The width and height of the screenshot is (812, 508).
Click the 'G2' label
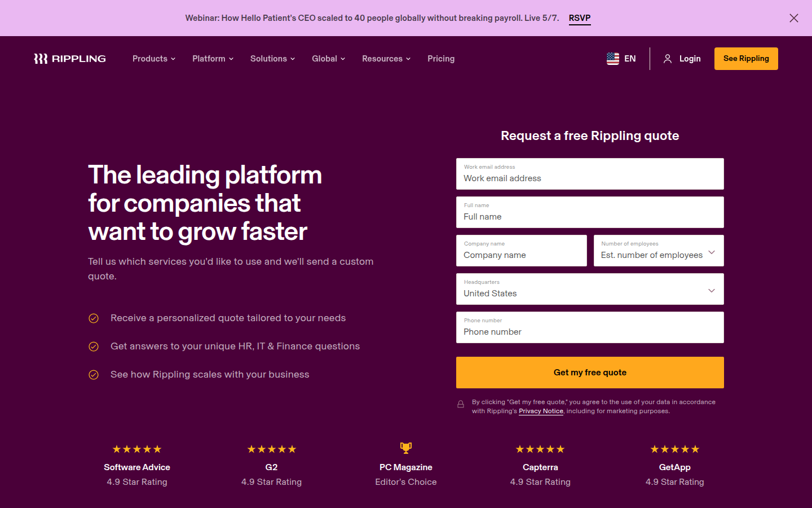tap(272, 467)
